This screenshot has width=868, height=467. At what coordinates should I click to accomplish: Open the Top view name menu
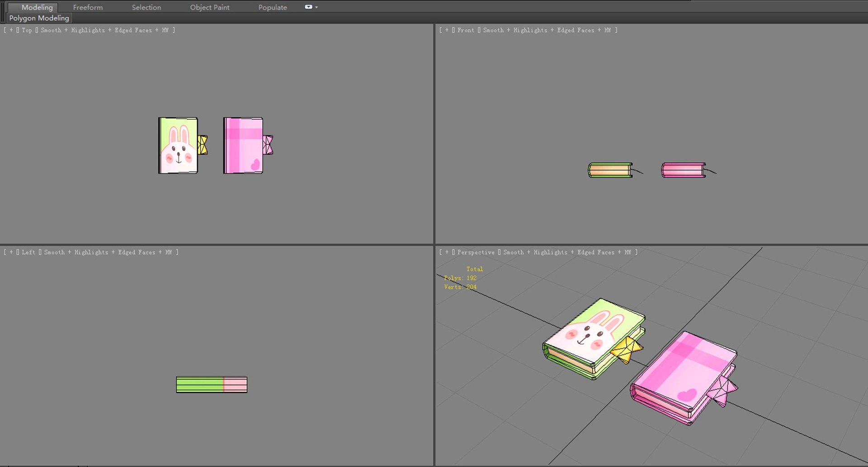click(27, 30)
